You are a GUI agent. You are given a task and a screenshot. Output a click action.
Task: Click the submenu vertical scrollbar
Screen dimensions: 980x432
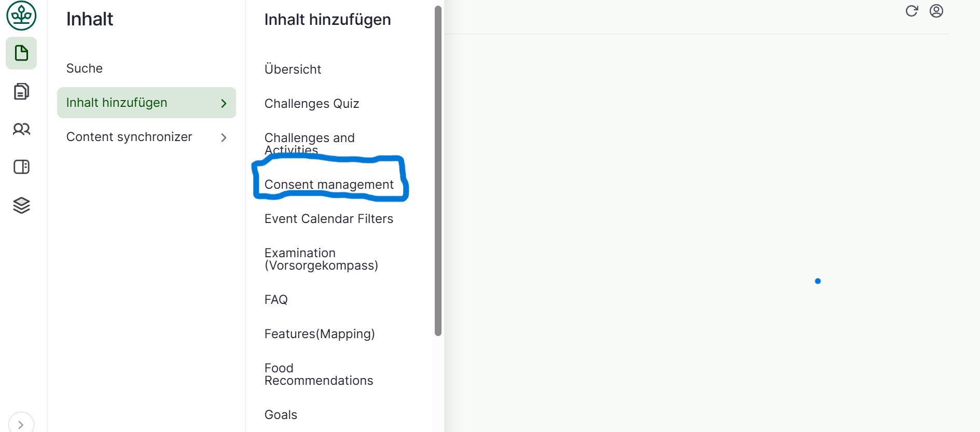click(x=438, y=171)
